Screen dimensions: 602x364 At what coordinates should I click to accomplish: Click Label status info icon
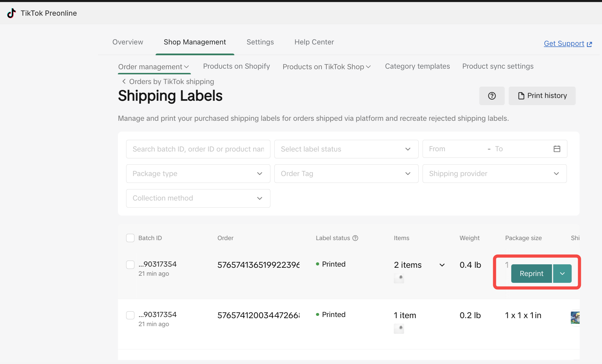[355, 238]
